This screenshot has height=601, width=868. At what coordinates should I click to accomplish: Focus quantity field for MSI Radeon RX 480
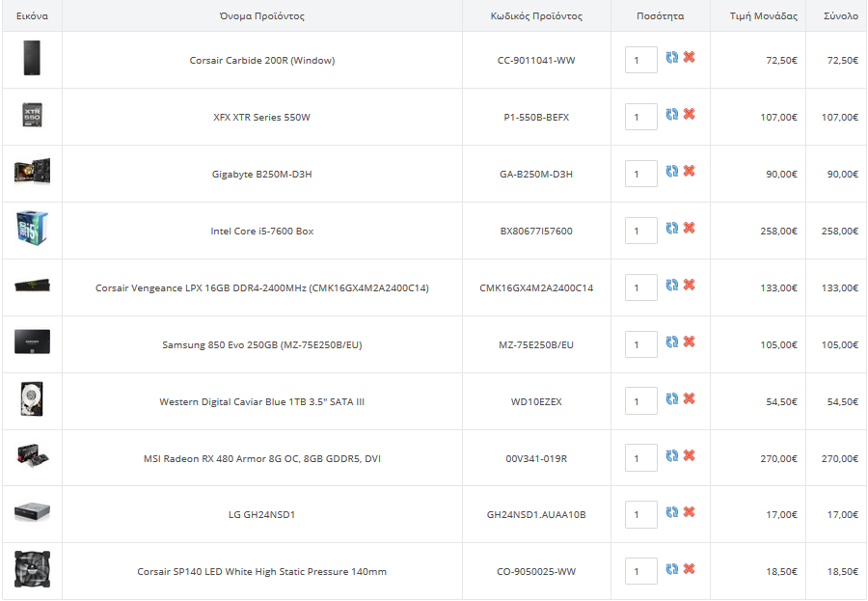click(641, 458)
